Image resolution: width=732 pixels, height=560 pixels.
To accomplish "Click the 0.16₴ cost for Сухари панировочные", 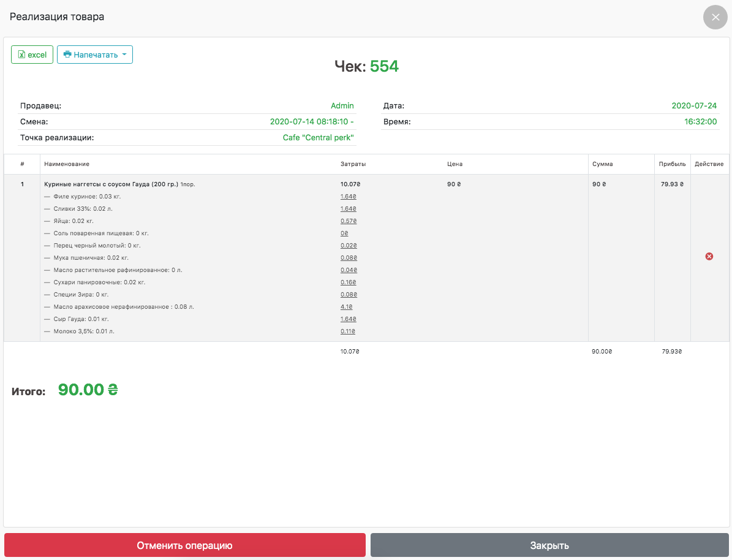I will [348, 282].
